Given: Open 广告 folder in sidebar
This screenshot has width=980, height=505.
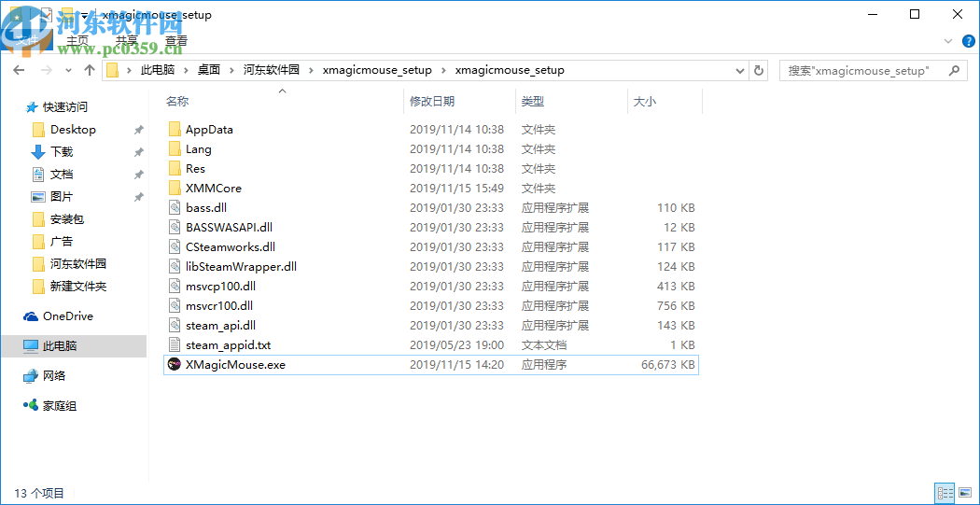Looking at the screenshot, I should 62,241.
